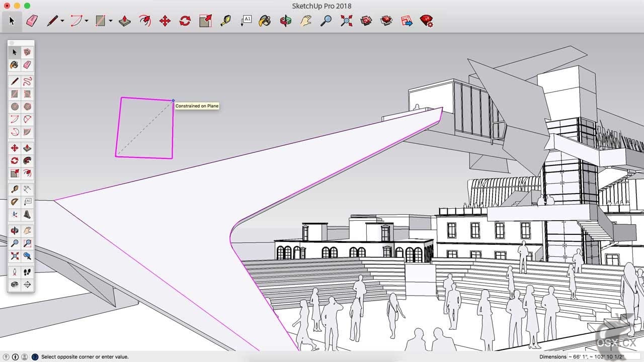
Task: Pick the 3 Point Arc tool in left palette
Action: [15, 132]
